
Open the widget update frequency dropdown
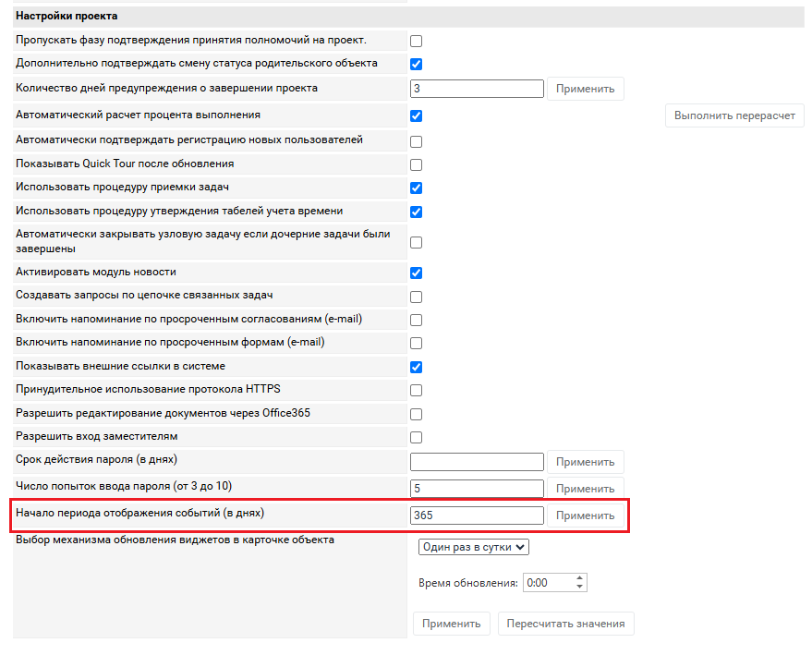(x=473, y=547)
